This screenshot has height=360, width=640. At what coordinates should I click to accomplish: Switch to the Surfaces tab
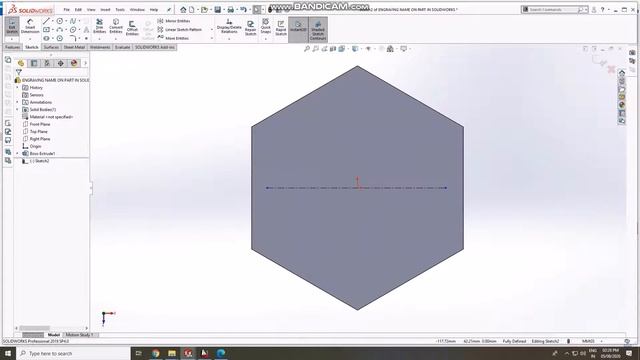coord(51,47)
